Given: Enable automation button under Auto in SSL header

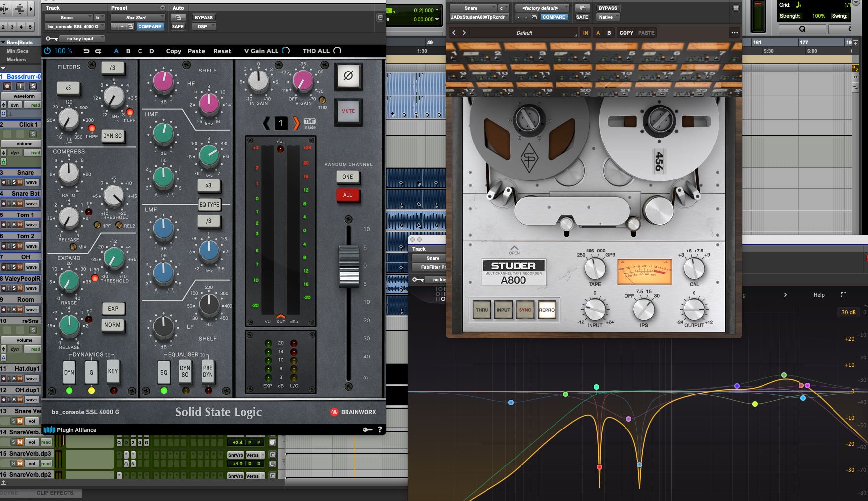Looking at the screenshot, I should pyautogui.click(x=178, y=17).
